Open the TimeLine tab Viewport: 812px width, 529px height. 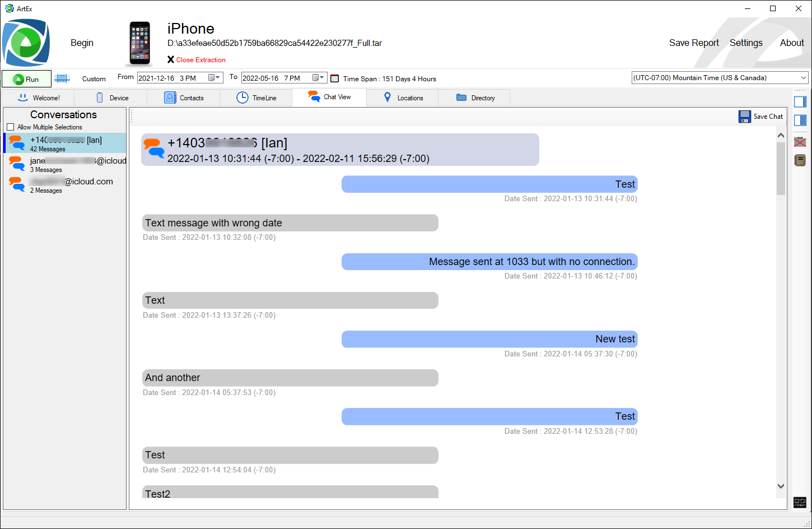pyautogui.click(x=256, y=98)
